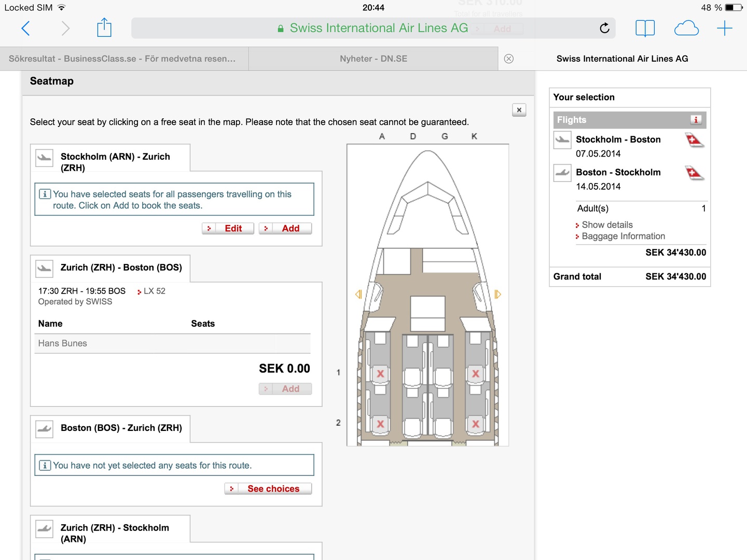
Task: Choose free seat 2D in row 2
Action: click(x=413, y=427)
